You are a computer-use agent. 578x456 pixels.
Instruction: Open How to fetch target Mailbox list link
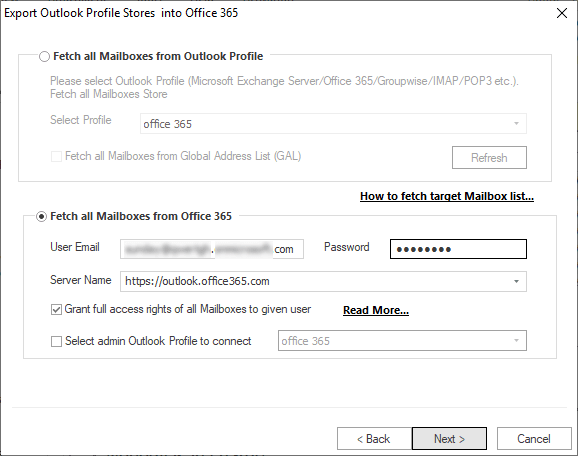click(447, 196)
